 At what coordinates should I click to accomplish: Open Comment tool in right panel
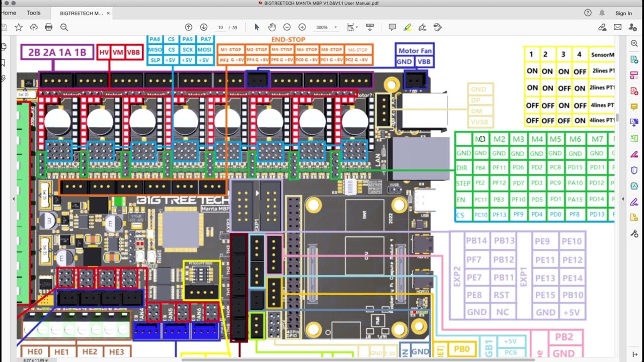coord(634,107)
